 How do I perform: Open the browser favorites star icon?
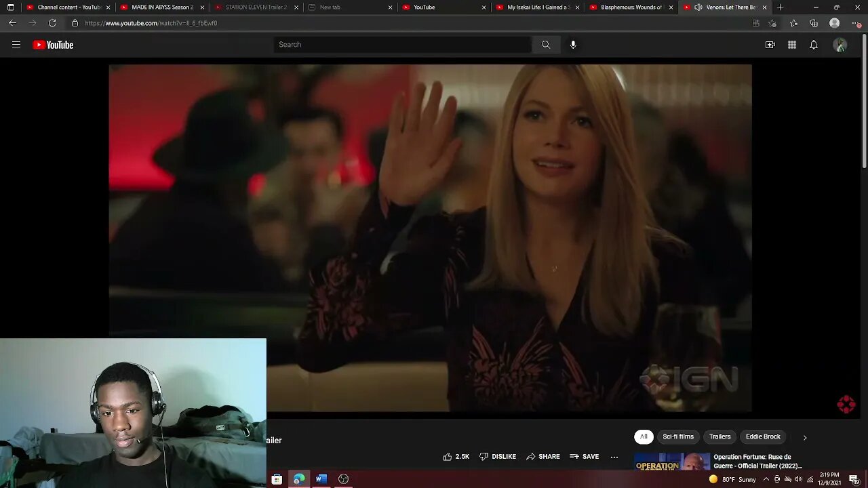(x=794, y=23)
